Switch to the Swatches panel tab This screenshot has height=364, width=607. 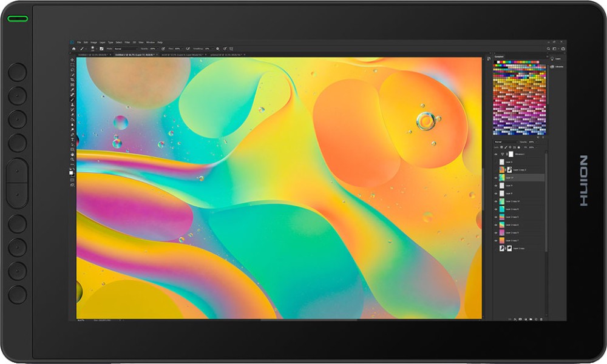pyautogui.click(x=500, y=55)
